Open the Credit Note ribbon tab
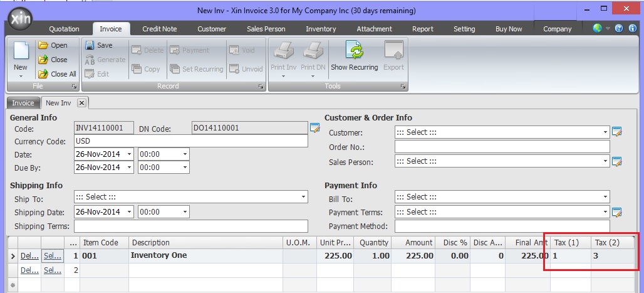 pos(159,29)
